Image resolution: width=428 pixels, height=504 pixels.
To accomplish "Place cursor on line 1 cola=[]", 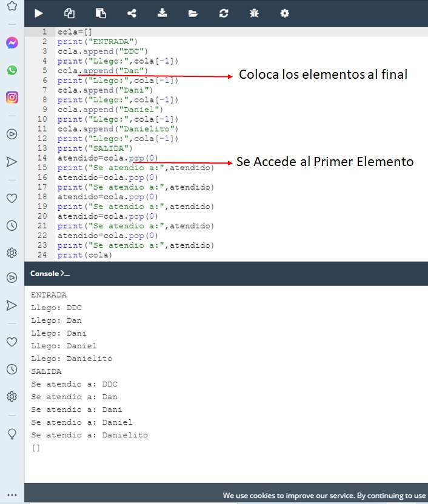I will point(74,32).
